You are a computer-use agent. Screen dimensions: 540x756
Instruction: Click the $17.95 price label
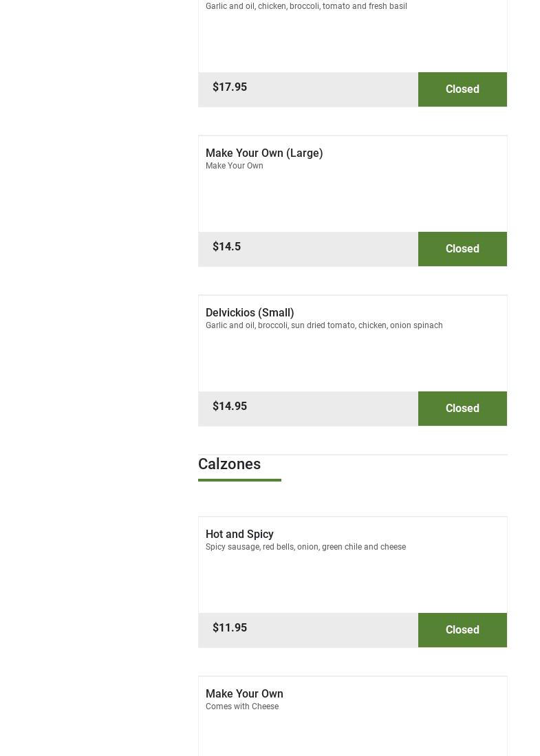point(230,87)
